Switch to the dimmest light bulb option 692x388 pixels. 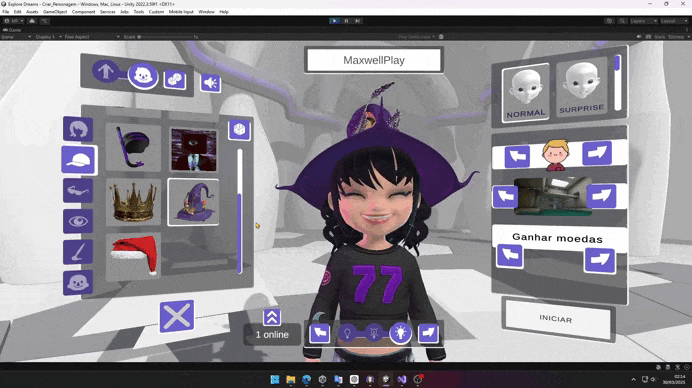(x=347, y=332)
